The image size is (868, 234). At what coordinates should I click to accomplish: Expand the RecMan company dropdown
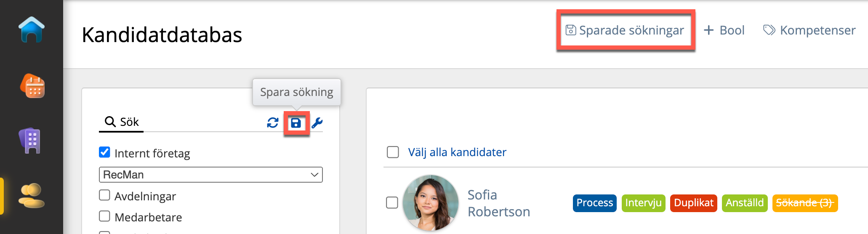(x=210, y=175)
